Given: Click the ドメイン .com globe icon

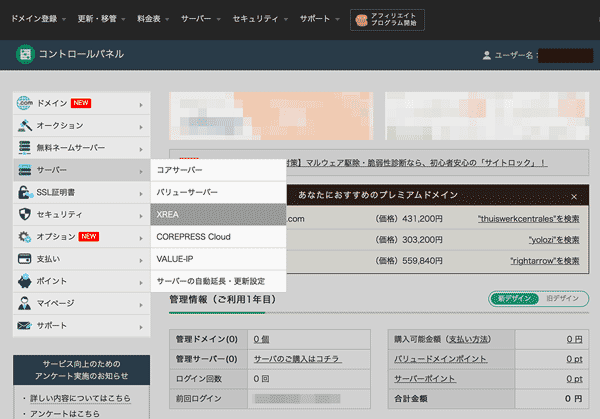Looking at the screenshot, I should (24, 103).
